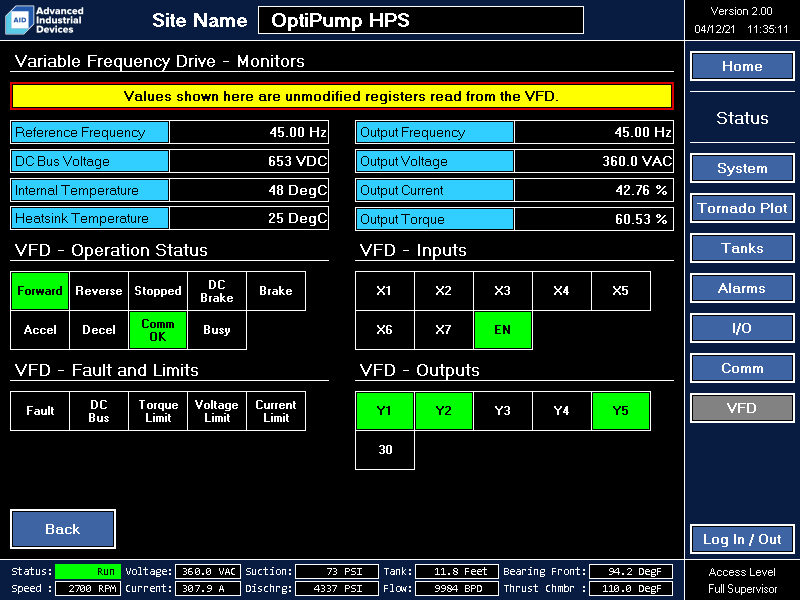The height and width of the screenshot is (600, 800).
Task: Click the DC Bus Voltage value 653 VDC
Action: coord(249,161)
